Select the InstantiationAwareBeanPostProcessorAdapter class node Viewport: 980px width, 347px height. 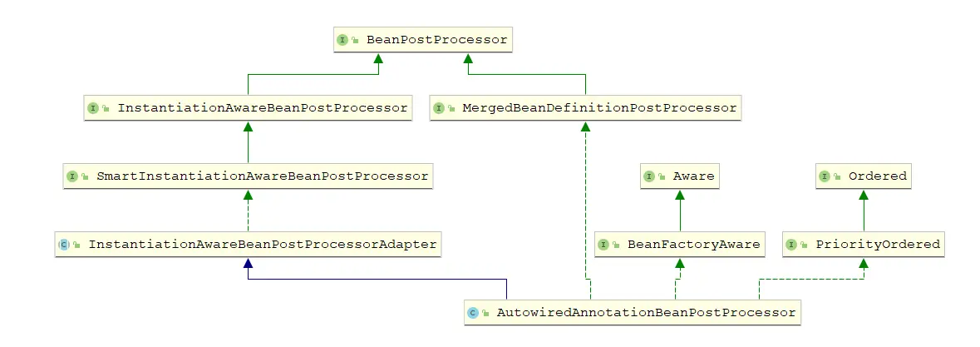tap(249, 245)
